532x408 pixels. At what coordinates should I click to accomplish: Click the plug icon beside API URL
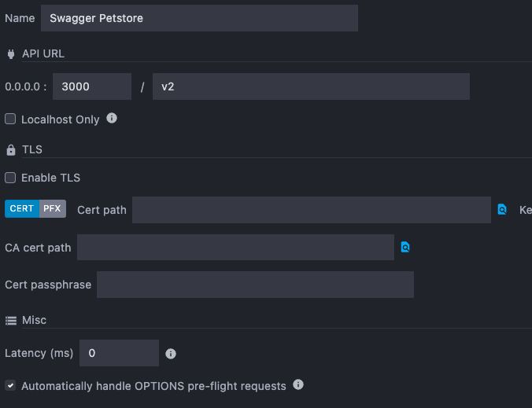tap(11, 54)
